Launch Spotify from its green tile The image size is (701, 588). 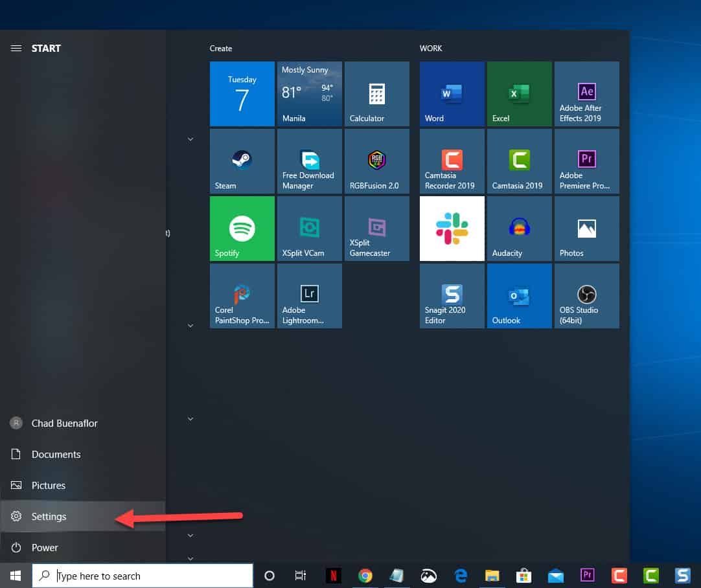(x=242, y=229)
